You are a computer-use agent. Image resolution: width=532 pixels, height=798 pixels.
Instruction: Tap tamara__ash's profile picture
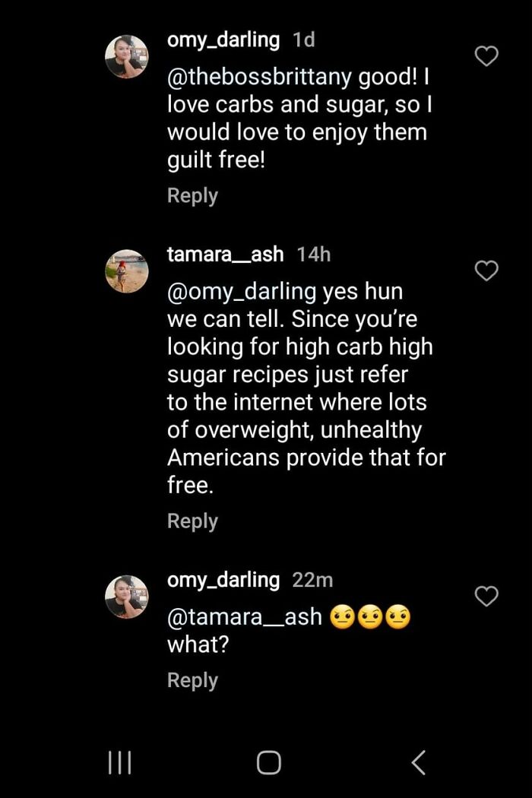pos(127,271)
